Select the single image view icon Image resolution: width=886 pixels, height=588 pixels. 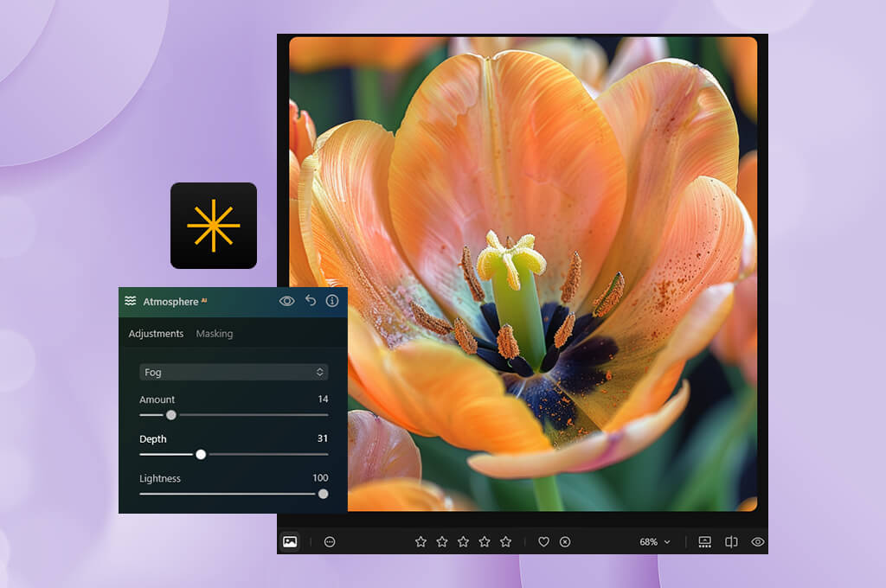290,541
